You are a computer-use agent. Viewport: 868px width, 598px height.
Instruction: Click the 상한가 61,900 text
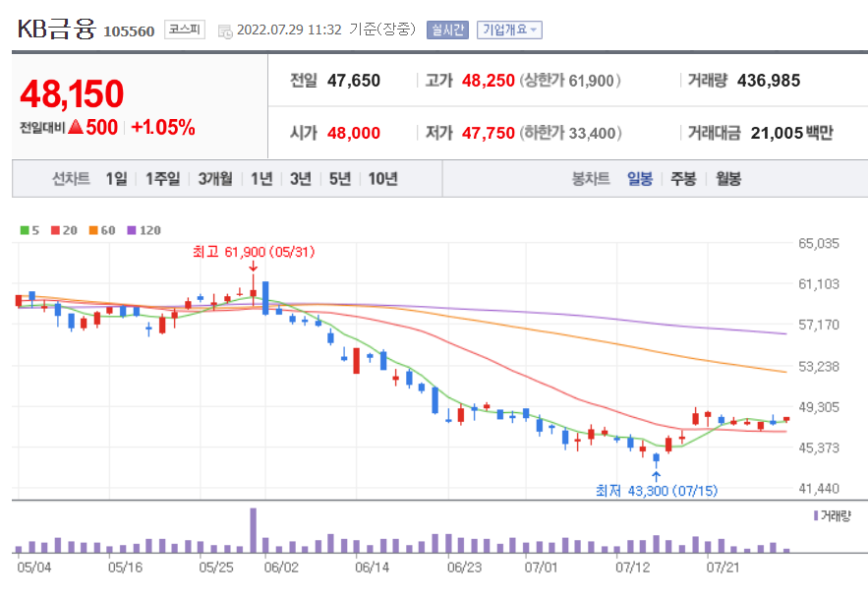click(x=570, y=81)
